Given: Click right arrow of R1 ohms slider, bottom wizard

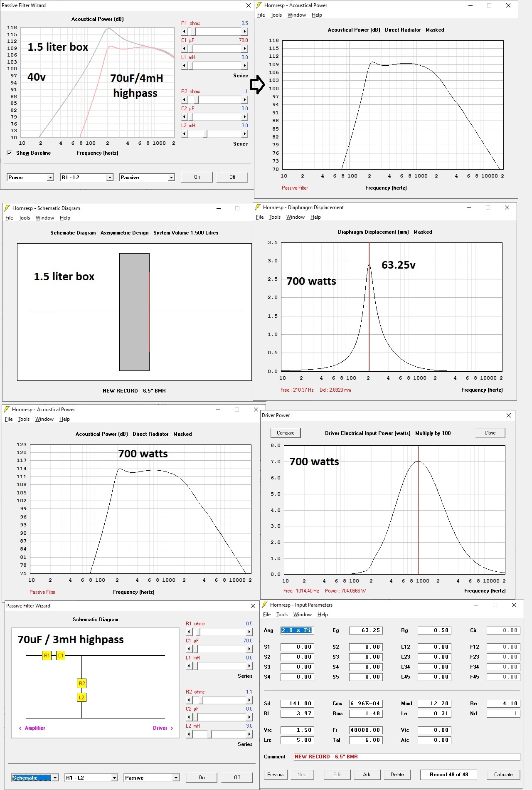Looking at the screenshot, I should pos(249,632).
